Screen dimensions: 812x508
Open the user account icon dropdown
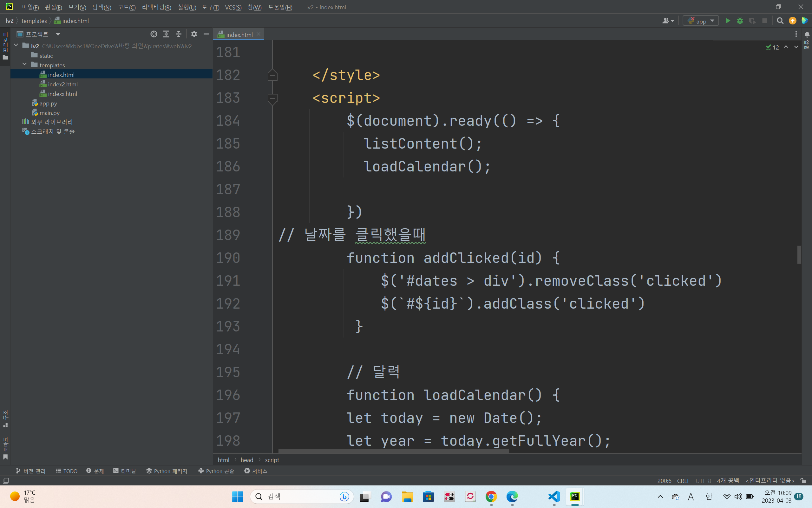668,21
